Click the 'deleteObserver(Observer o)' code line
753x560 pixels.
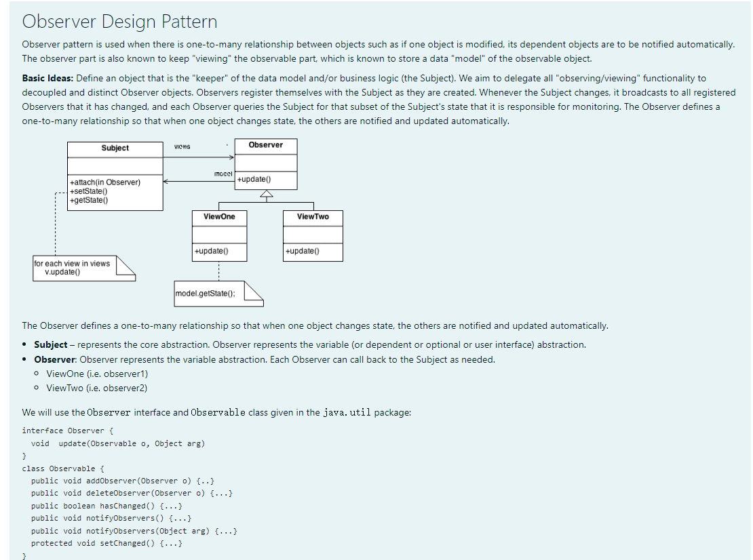132,494
